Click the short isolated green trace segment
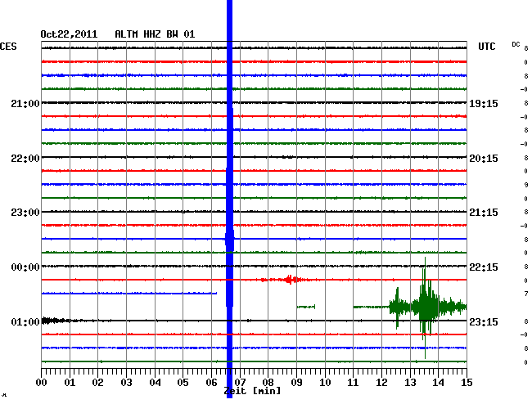 [306, 307]
